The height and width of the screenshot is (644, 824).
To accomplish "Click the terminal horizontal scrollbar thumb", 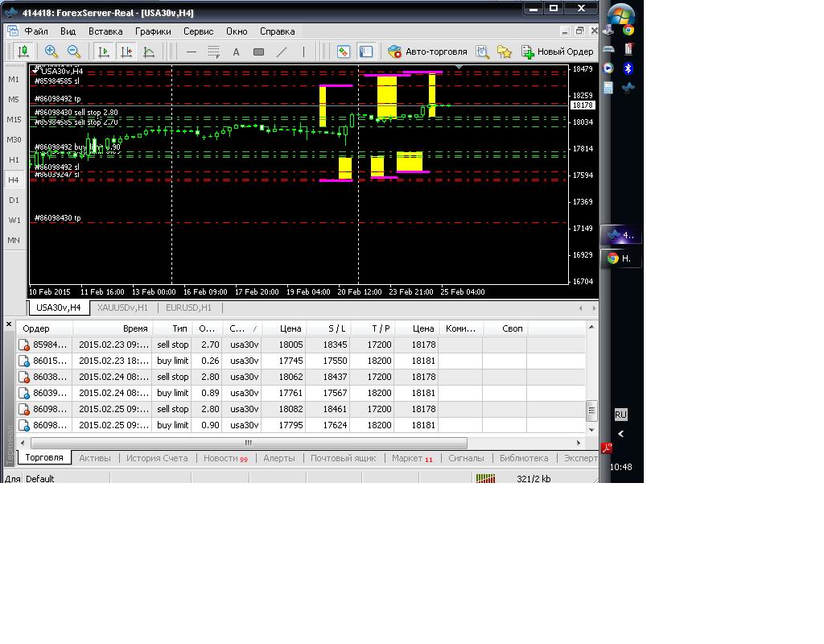I will 248,443.
